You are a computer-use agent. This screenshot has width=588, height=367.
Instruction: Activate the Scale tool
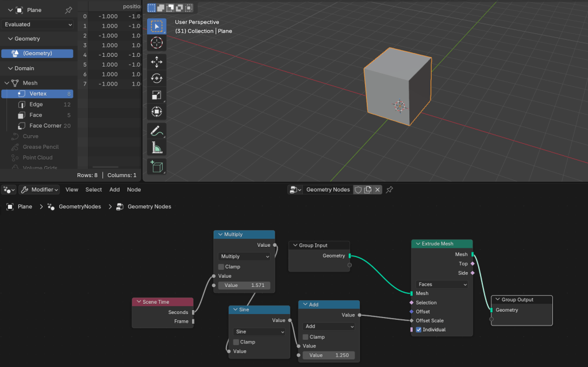[156, 95]
